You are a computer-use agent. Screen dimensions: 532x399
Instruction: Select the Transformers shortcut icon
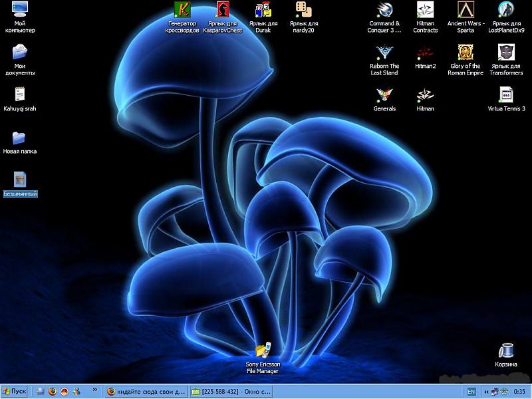pyautogui.click(x=506, y=53)
